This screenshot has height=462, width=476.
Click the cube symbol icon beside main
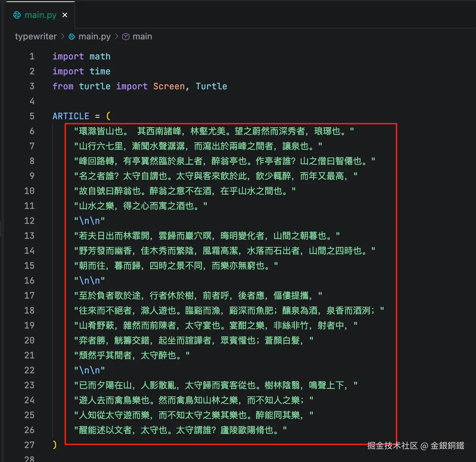(126, 37)
